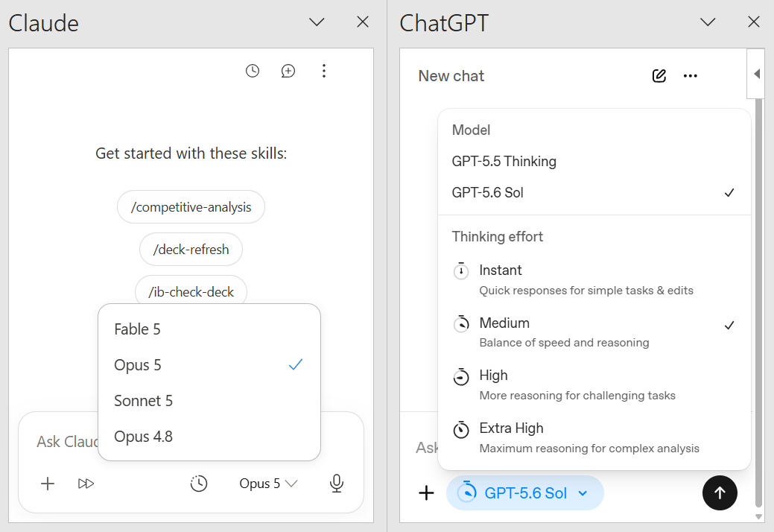Viewport: 774px width, 532px height.
Task: Open ChatGPT three-dot options menu
Action: 690,76
